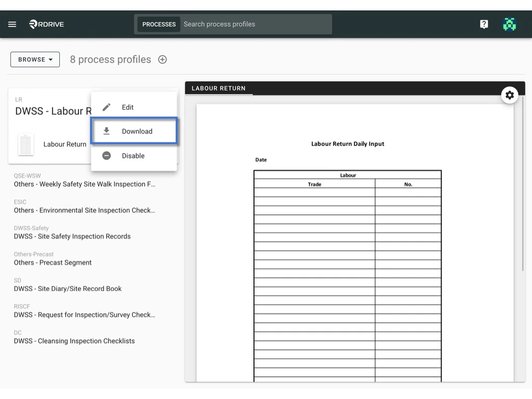
Task: Click the pencil Edit icon in the context menu
Action: (x=107, y=107)
